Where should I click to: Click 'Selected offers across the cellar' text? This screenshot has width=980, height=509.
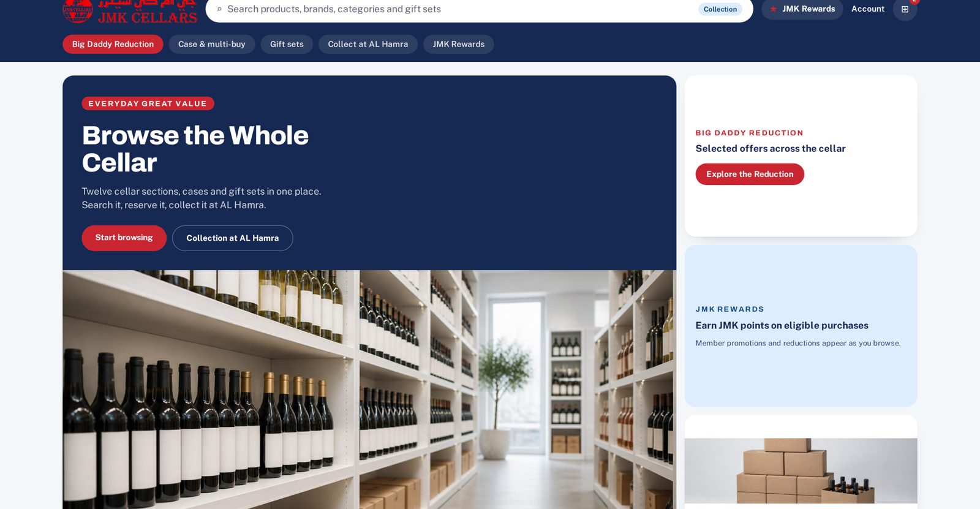pos(771,148)
